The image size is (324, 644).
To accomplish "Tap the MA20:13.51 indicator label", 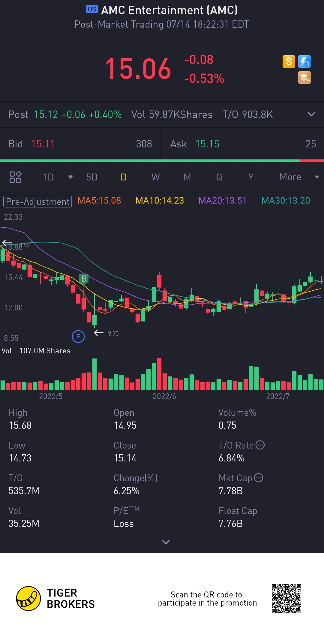I will click(x=222, y=201).
